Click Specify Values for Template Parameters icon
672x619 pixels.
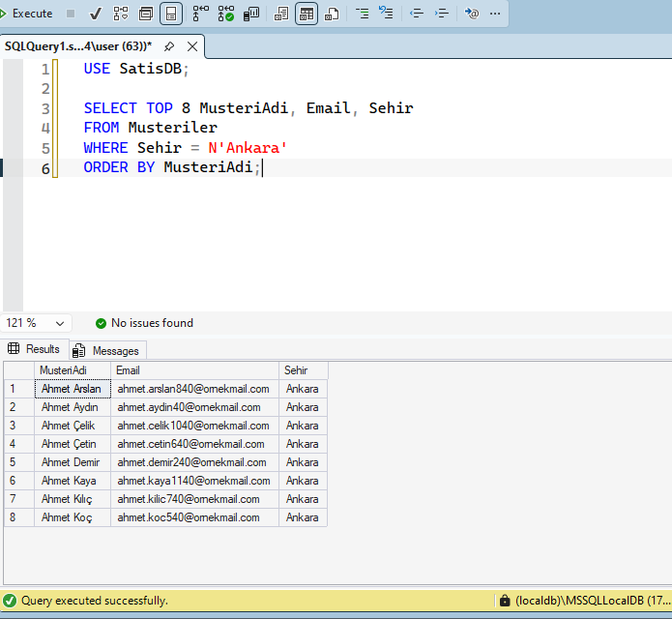tap(472, 14)
